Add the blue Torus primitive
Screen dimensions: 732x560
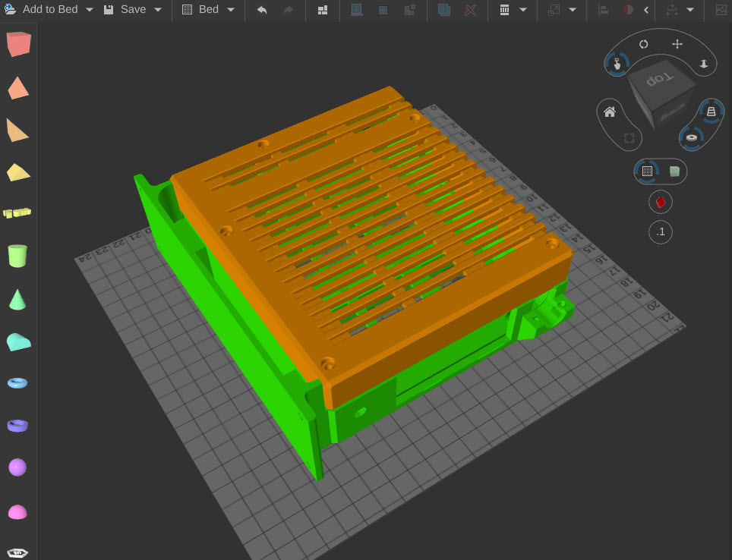coord(17,383)
